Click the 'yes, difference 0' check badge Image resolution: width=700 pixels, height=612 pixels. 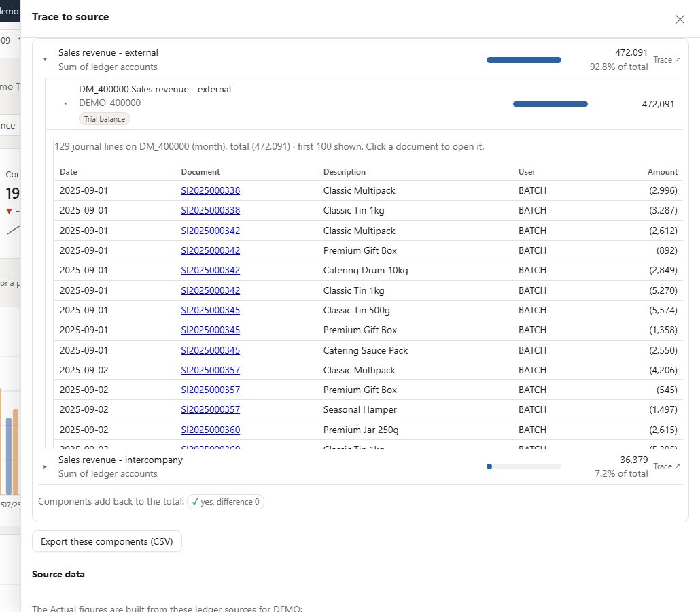[226, 502]
